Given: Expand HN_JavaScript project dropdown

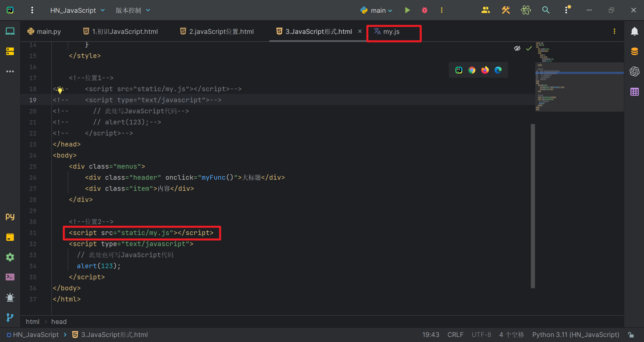Looking at the screenshot, I should click(x=77, y=10).
